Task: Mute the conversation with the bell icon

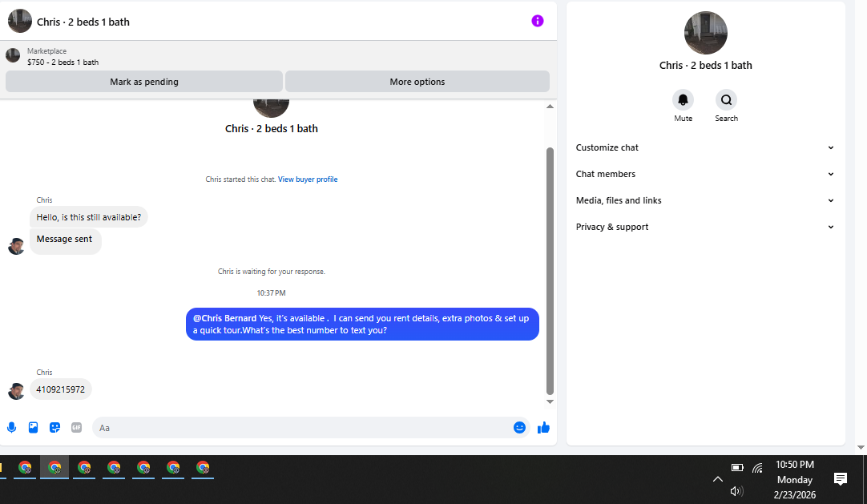Action: (683, 100)
